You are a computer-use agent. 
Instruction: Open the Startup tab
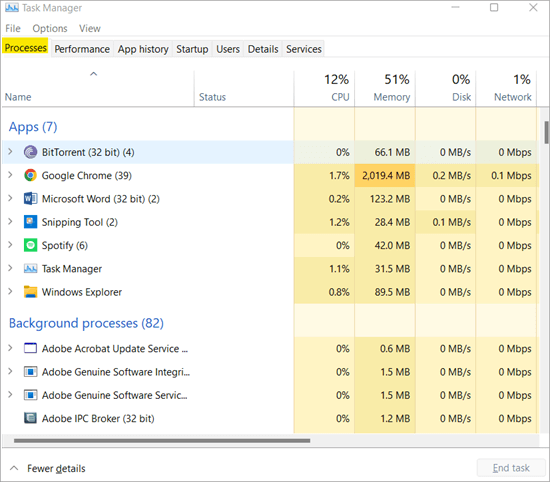click(192, 49)
